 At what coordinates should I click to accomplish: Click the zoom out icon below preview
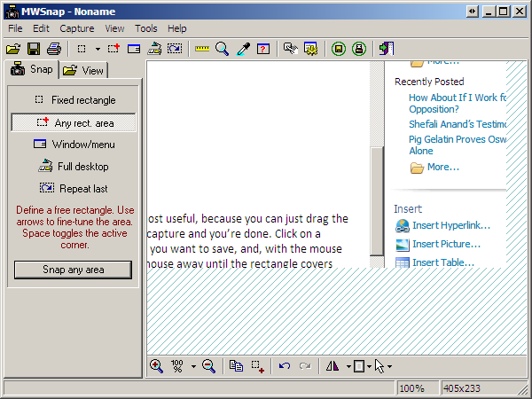(x=209, y=365)
